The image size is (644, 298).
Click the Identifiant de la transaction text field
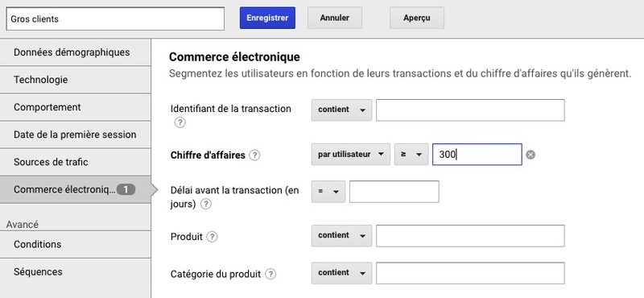pyautogui.click(x=470, y=110)
